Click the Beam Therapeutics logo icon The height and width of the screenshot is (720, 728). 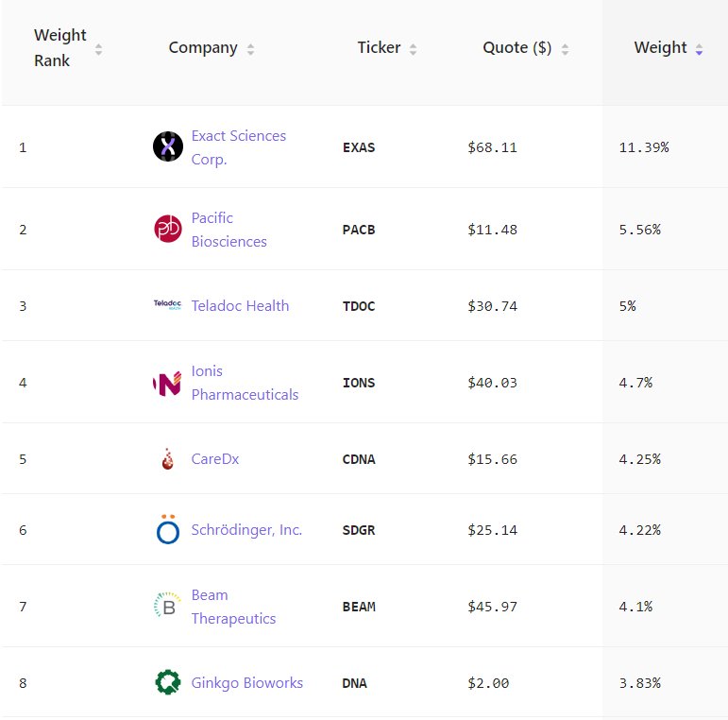[x=168, y=606]
